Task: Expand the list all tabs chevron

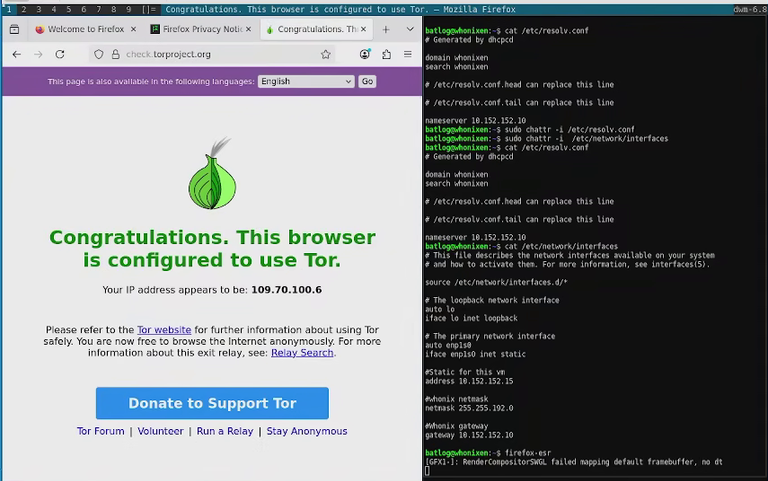Action: pos(410,29)
